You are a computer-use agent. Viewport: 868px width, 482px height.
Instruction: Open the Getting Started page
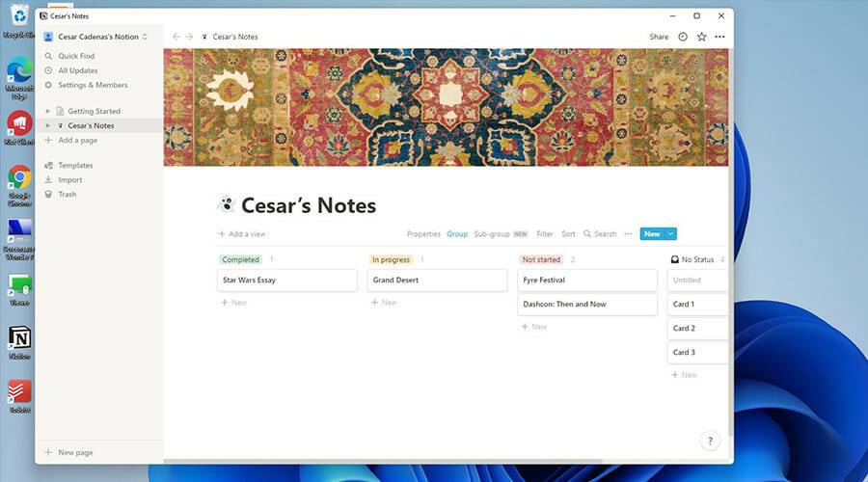click(95, 111)
